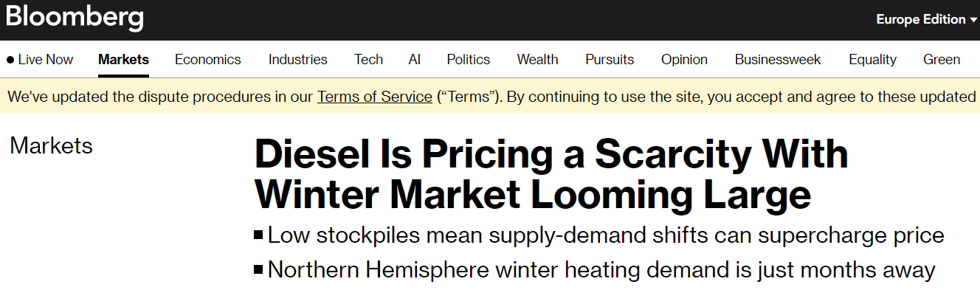Open the Industries section

click(x=298, y=60)
